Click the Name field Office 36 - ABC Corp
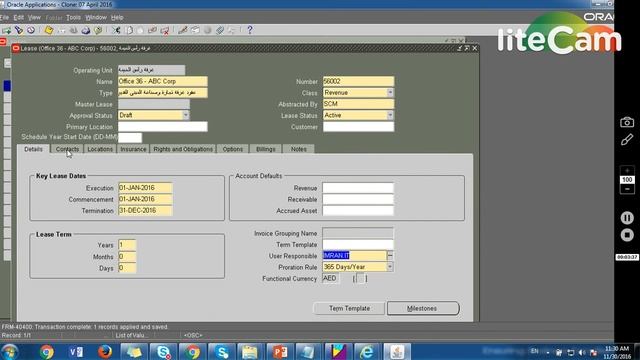Image resolution: width=640 pixels, height=360 pixels. [162, 81]
